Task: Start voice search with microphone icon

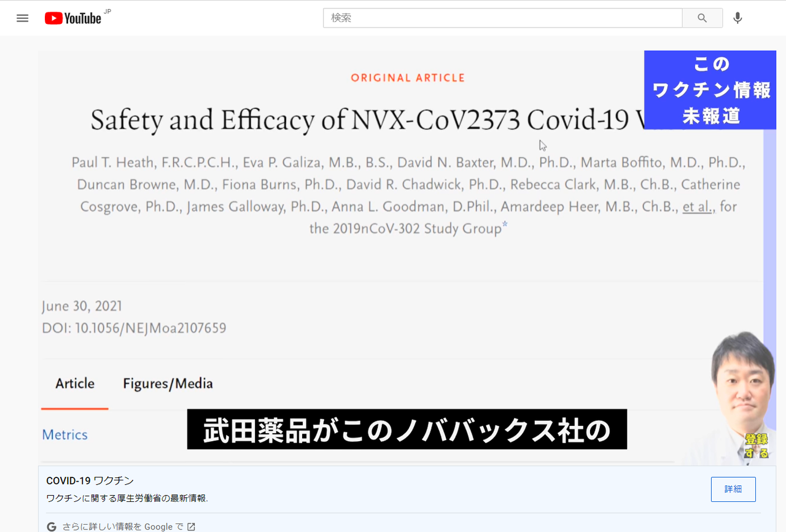Action: 738,18
